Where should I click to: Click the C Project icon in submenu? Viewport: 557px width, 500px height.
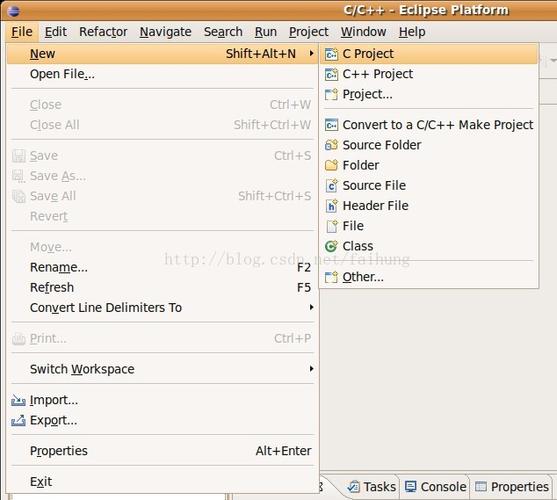[x=331, y=54]
